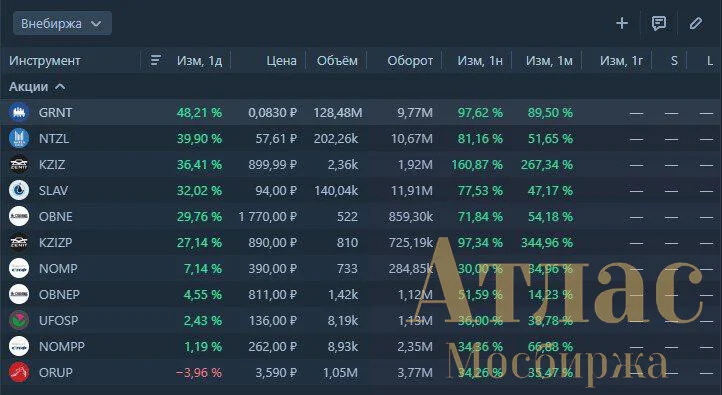The height and width of the screenshot is (395, 722).
Task: Add a new instrument with the plus icon
Action: click(x=622, y=23)
